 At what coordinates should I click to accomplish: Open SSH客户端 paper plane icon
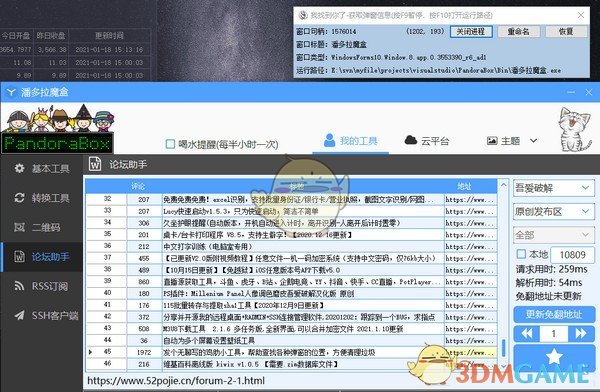pos(19,315)
